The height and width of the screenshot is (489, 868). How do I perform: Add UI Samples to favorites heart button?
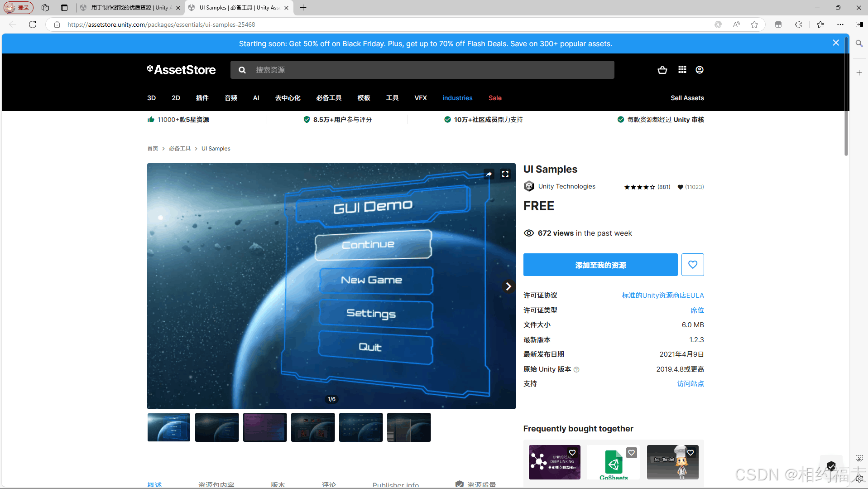click(x=693, y=265)
